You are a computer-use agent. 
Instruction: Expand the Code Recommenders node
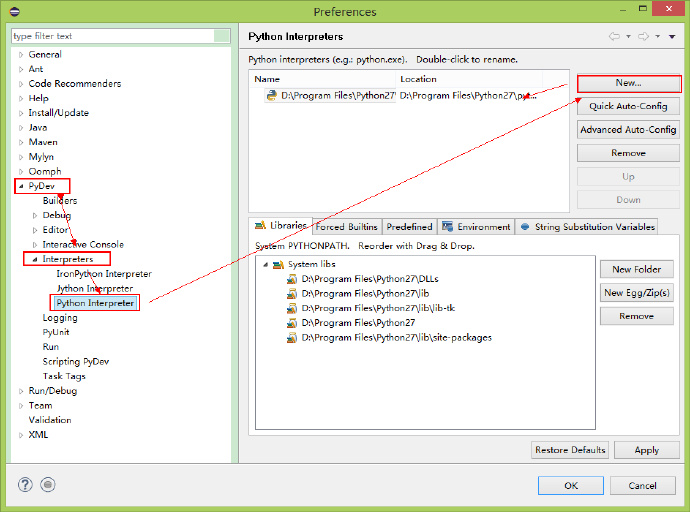point(21,84)
